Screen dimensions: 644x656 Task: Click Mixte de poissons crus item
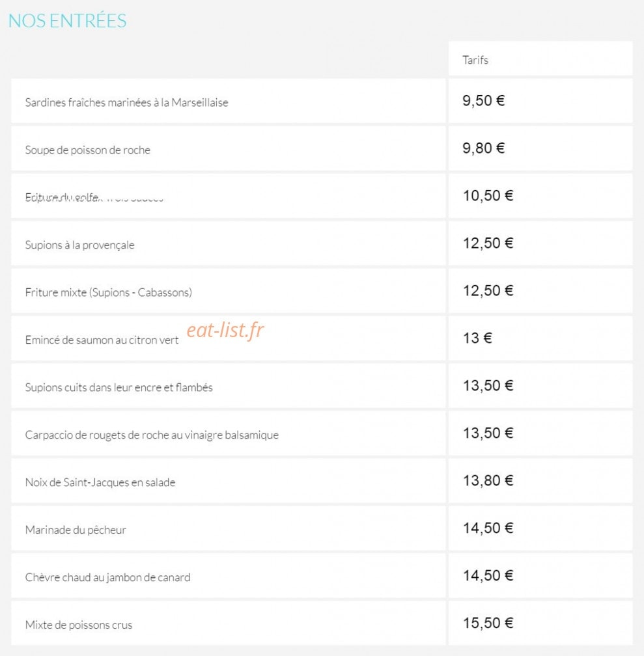[x=79, y=625]
